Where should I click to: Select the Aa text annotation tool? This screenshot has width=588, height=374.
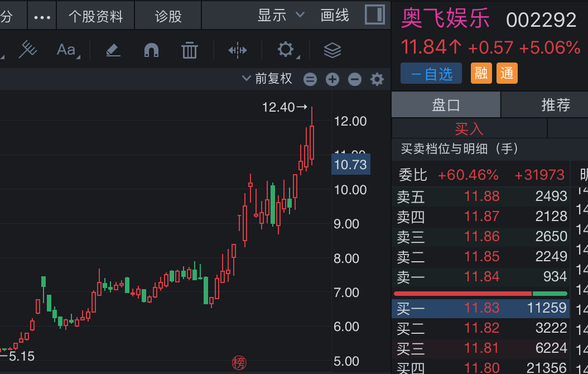pos(66,50)
